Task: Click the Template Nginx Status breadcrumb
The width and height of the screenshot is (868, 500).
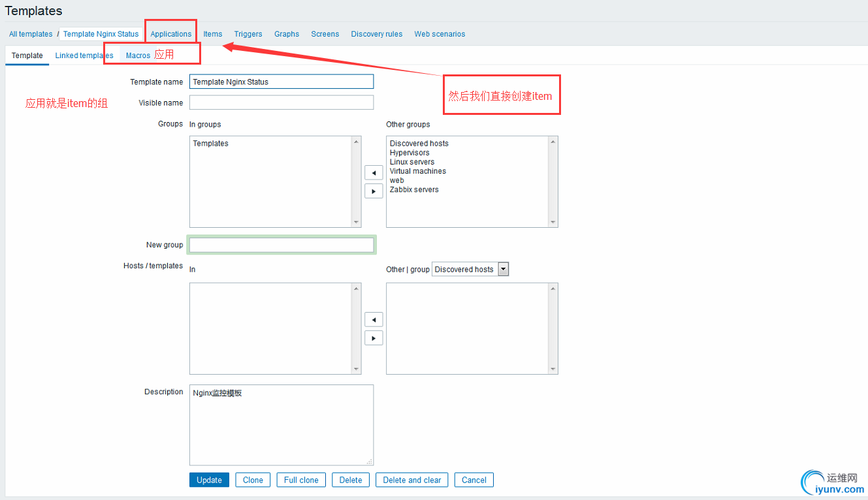Action: [x=101, y=34]
